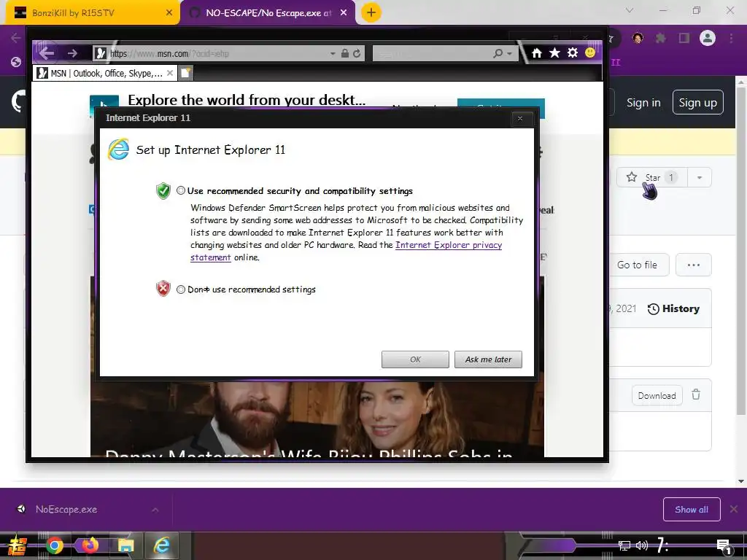This screenshot has height=560, width=747.
Task: Close the Internet Explorer 11 setup dialog
Action: click(x=519, y=118)
